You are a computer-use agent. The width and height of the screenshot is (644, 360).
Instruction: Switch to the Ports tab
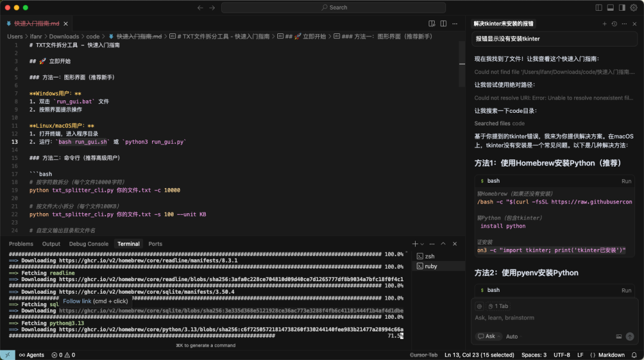pos(155,244)
